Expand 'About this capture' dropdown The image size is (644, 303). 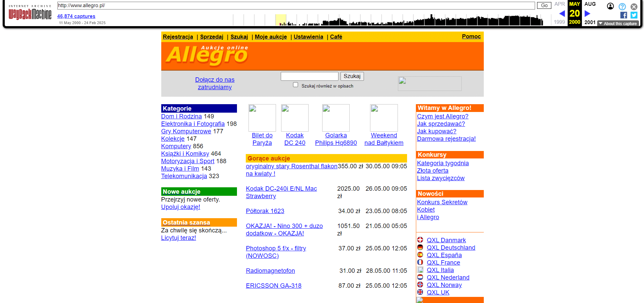pos(618,23)
